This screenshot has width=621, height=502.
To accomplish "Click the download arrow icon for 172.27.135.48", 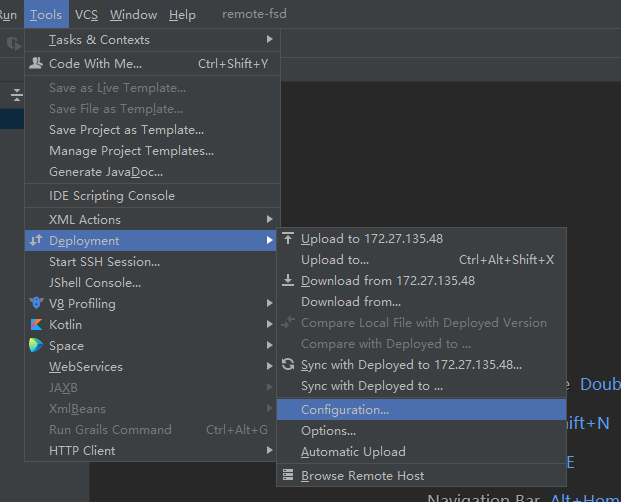I will point(289,281).
